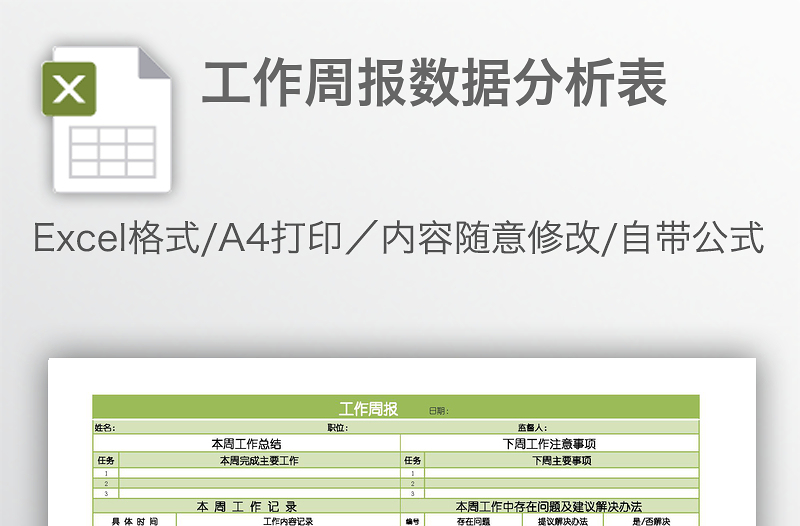
Task: Click the 任务 header under 本周工作总结
Action: (x=106, y=460)
